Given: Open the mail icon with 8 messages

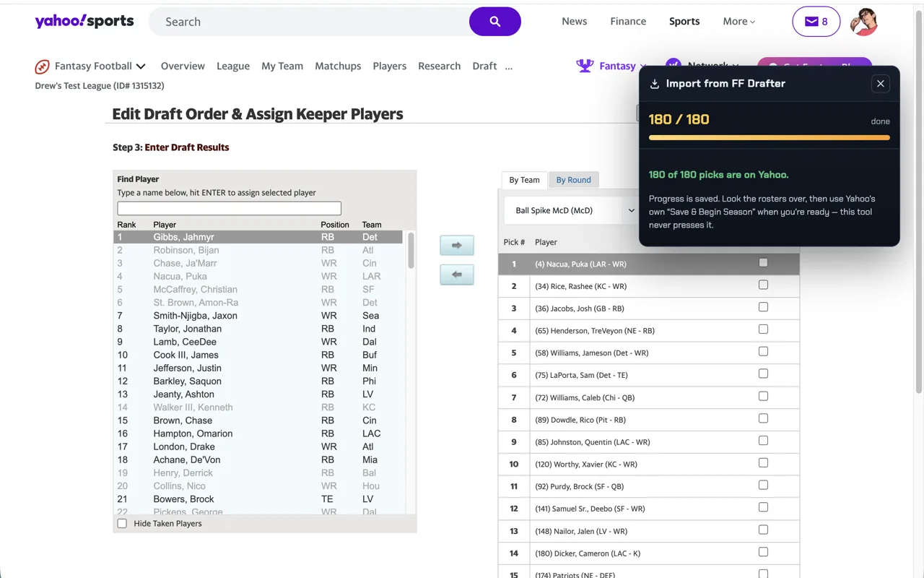Looking at the screenshot, I should click(816, 22).
